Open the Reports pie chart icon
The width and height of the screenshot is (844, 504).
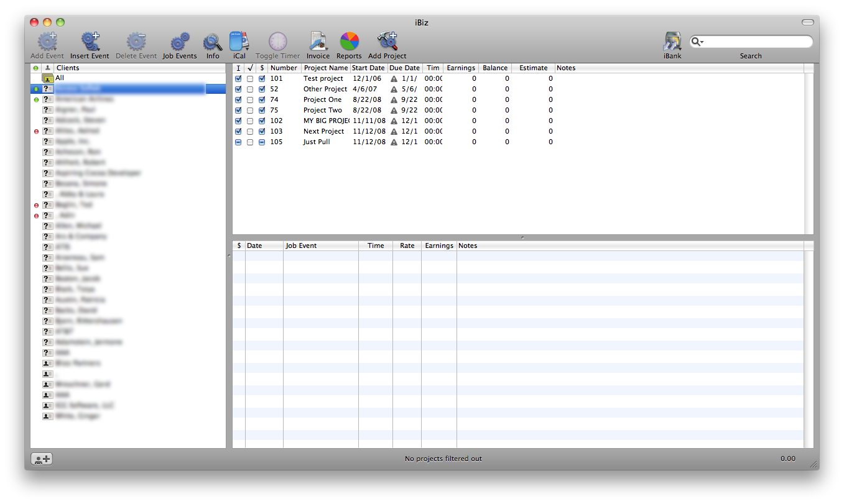tap(349, 42)
